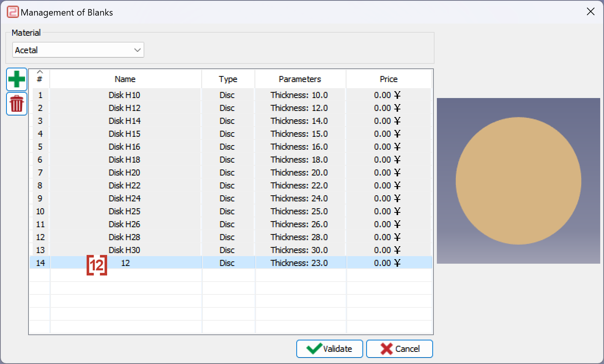The image size is (604, 364).
Task: Click Thickness: 22.0 parameter cell
Action: [300, 185]
